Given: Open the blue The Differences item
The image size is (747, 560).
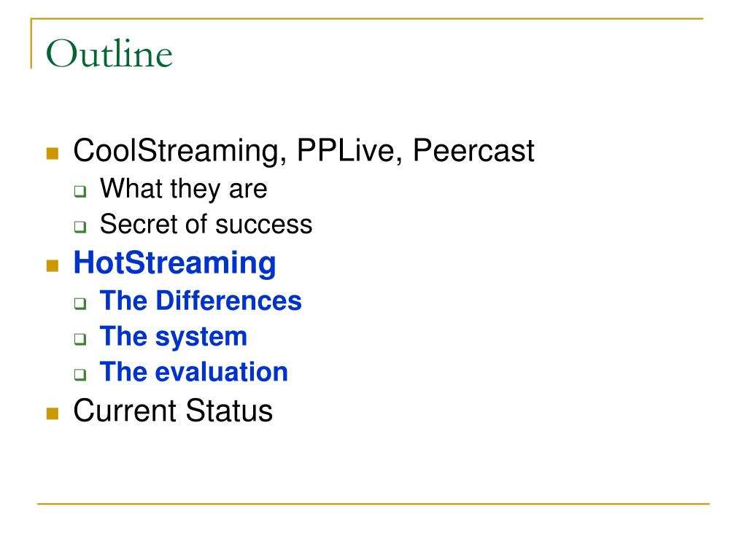Looking at the screenshot, I should click(201, 301).
